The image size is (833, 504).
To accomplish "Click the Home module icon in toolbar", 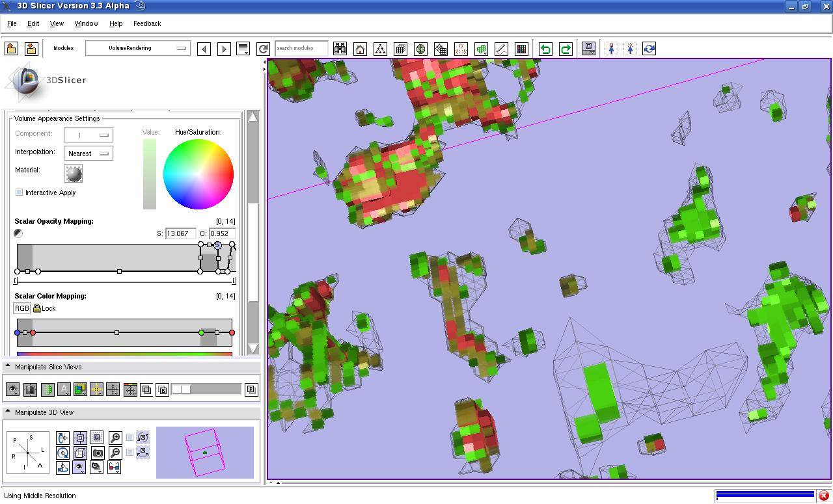I will 360,49.
